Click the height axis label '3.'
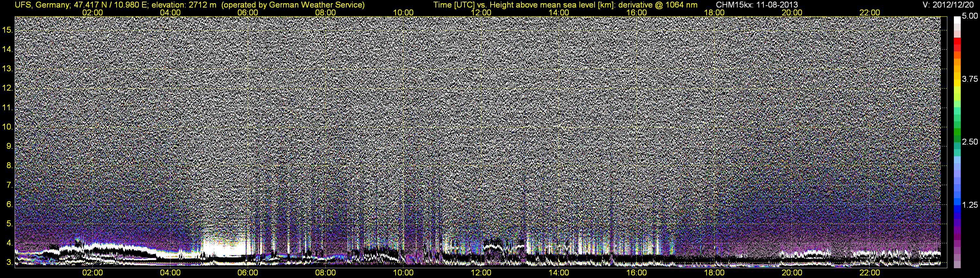Viewport: 980px width, 278px height. click(x=9, y=263)
